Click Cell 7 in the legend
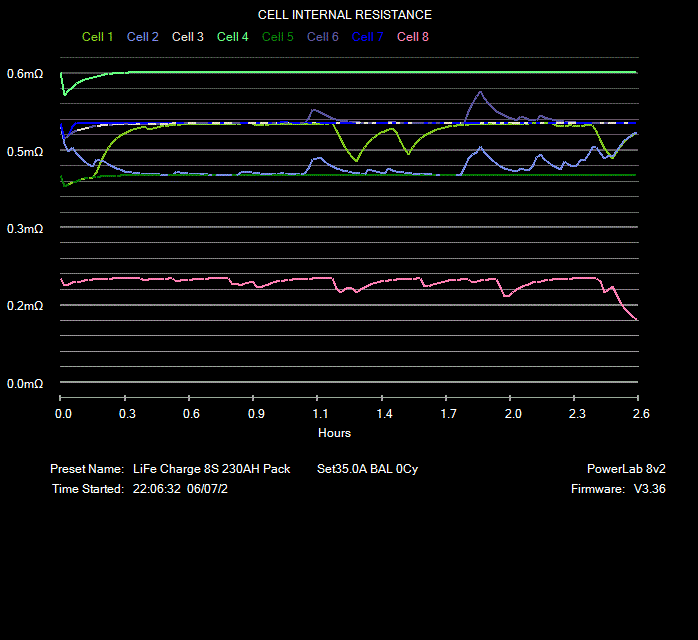The height and width of the screenshot is (640, 698). [x=367, y=37]
